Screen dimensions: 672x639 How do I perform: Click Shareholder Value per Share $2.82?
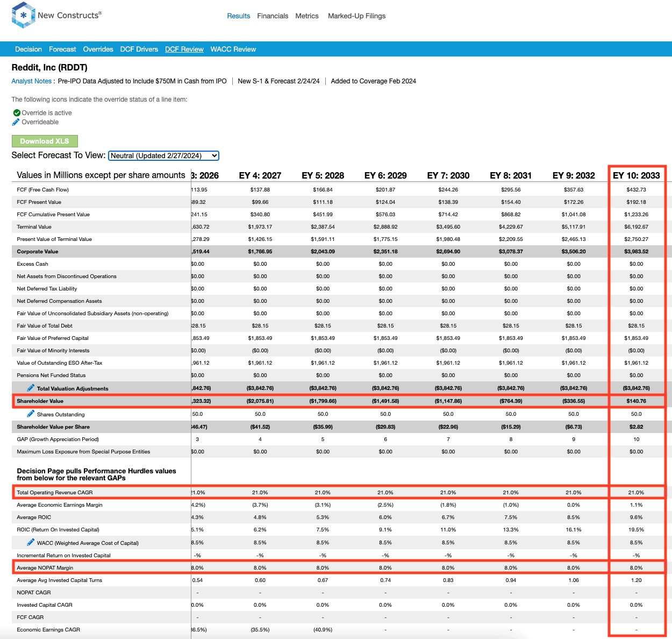tap(637, 427)
